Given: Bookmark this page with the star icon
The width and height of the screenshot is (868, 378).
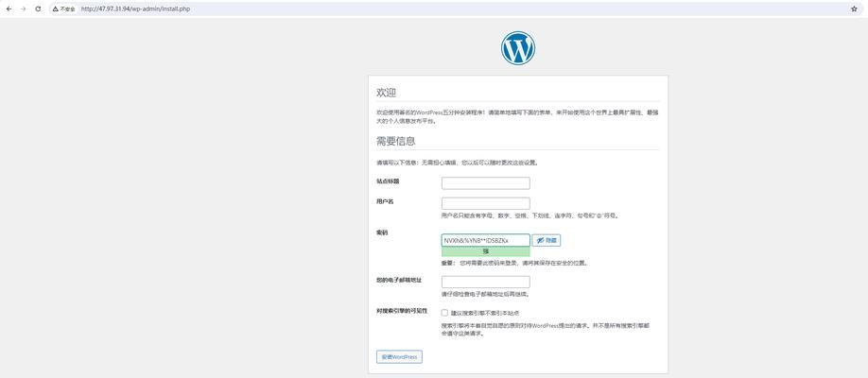Looking at the screenshot, I should point(854,9).
